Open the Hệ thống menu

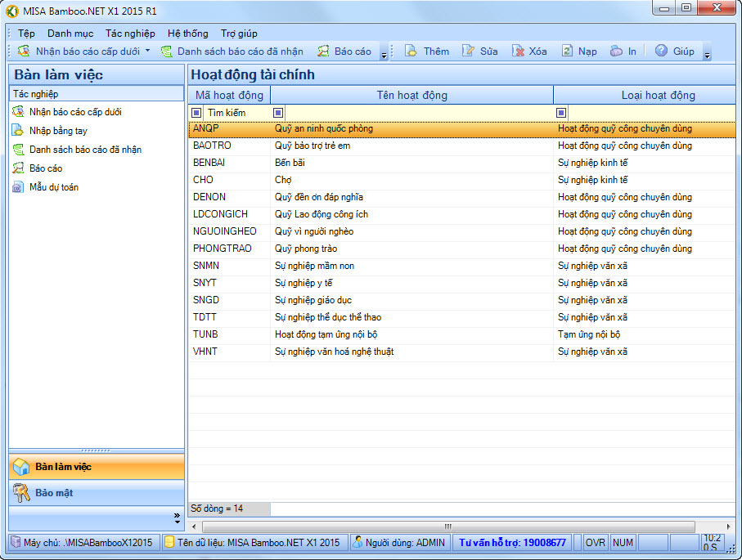click(x=188, y=33)
